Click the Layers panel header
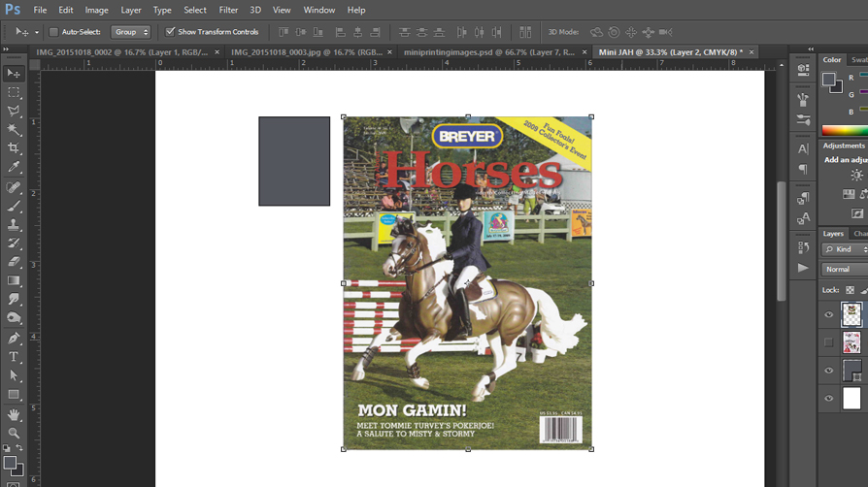The height and width of the screenshot is (487, 868). click(x=833, y=234)
